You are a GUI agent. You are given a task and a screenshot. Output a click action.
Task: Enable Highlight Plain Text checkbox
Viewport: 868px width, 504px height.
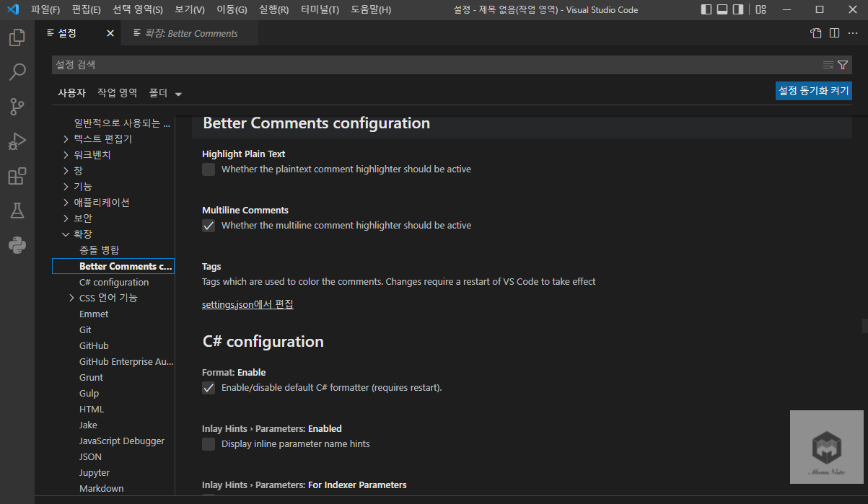209,169
